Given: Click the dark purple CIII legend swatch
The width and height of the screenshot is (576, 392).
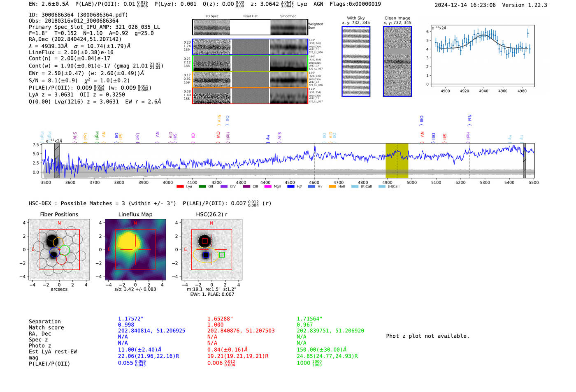Looking at the screenshot, I should [x=246, y=187].
